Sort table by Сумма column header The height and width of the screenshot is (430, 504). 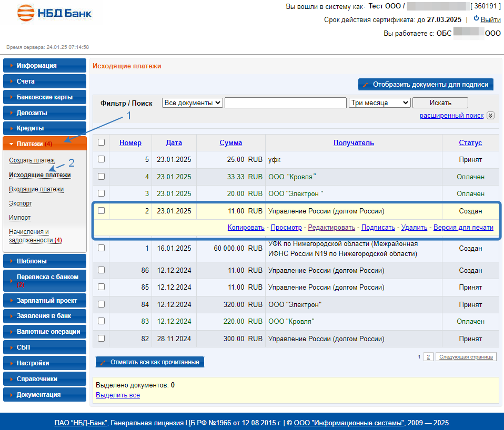[230, 143]
